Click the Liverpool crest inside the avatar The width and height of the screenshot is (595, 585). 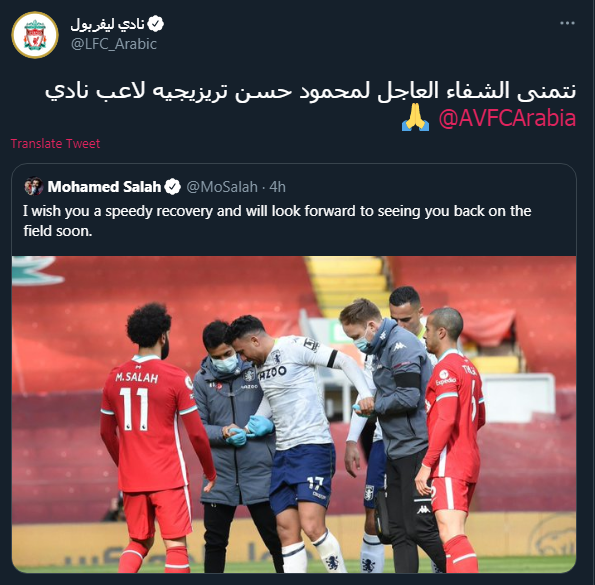click(x=35, y=35)
